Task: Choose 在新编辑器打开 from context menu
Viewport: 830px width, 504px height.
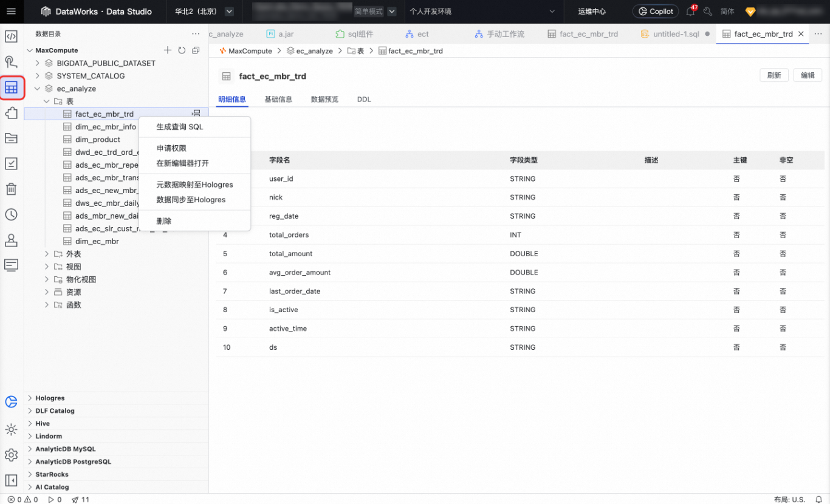Action: 194,163
